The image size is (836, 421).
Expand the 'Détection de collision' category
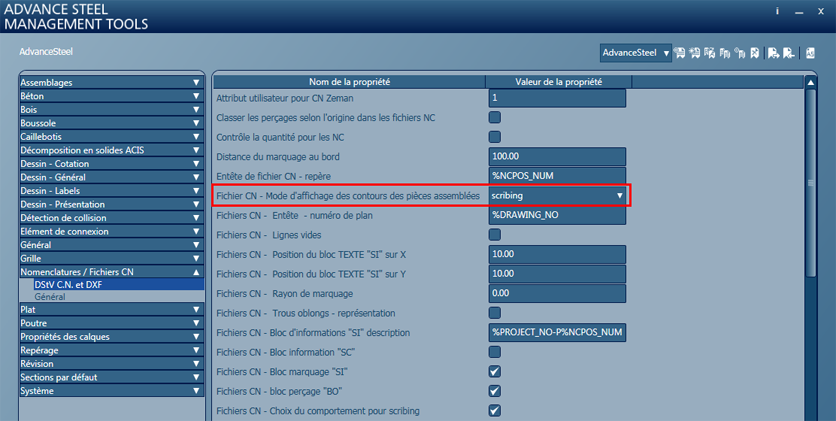coord(111,218)
